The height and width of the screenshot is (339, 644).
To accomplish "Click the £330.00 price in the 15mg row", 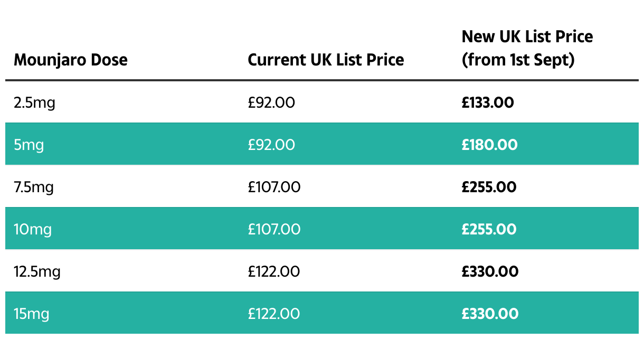I will tap(490, 314).
